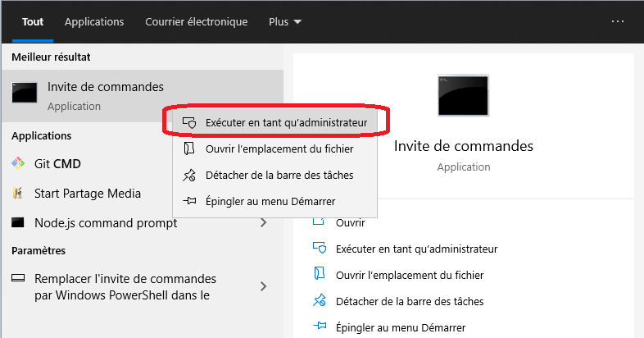Switch to the Applications tab
Image resolution: width=644 pixels, height=338 pixels.
tap(94, 22)
